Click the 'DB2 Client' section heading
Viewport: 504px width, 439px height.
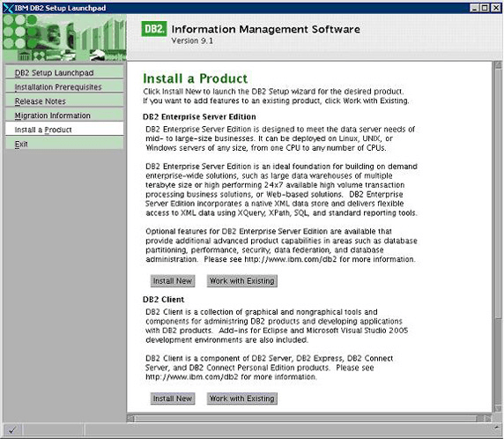pyautogui.click(x=163, y=300)
